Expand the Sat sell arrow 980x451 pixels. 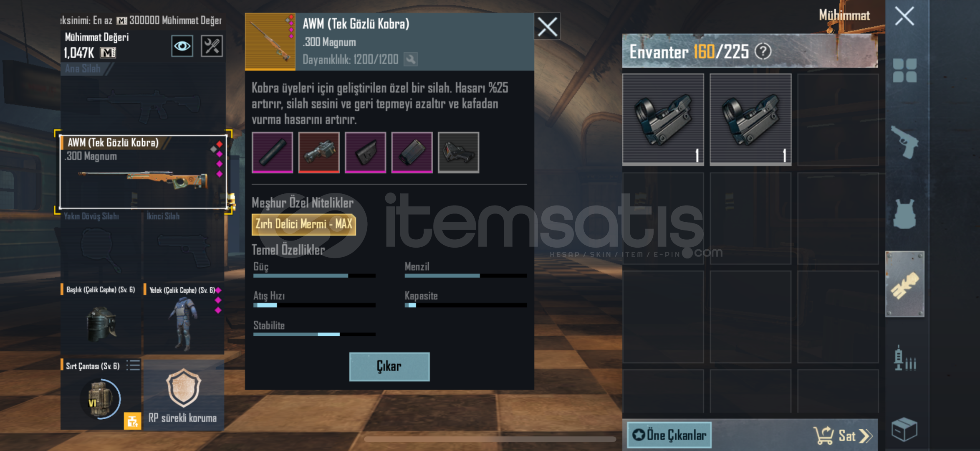866,436
